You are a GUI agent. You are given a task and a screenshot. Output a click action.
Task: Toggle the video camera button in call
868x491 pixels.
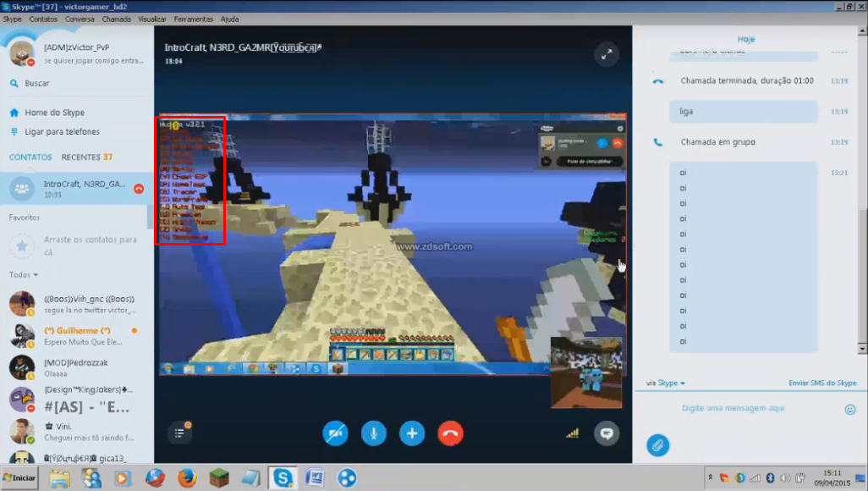tap(336, 433)
